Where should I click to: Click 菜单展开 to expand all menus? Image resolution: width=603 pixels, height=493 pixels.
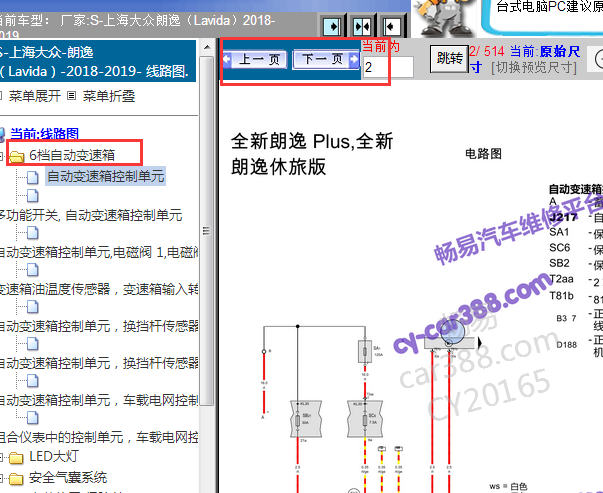click(x=35, y=96)
